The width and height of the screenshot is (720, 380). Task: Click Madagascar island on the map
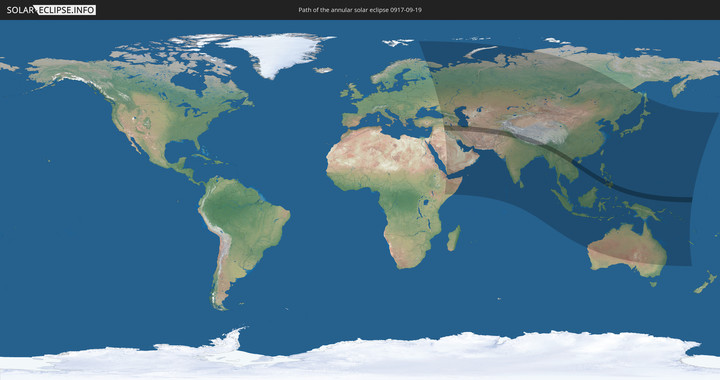coord(454,239)
